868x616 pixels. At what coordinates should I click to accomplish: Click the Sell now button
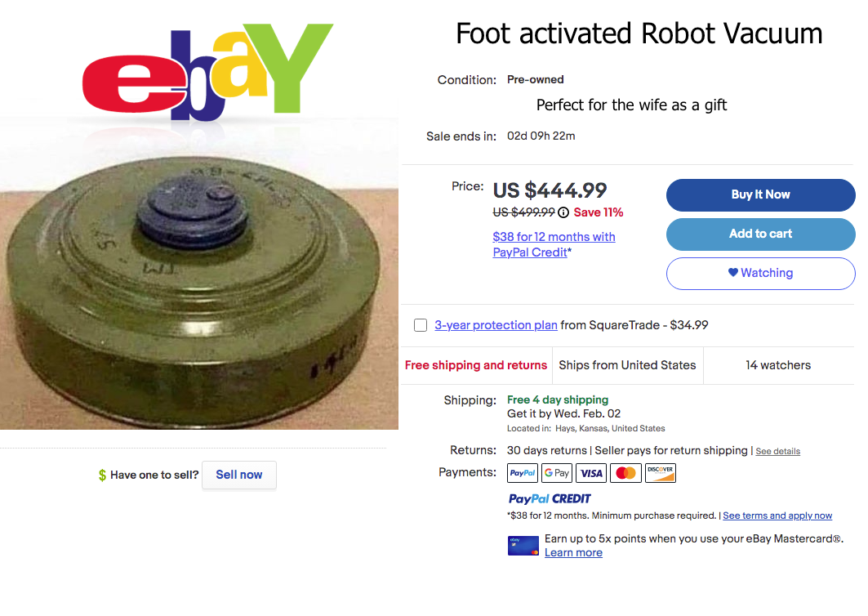(239, 475)
